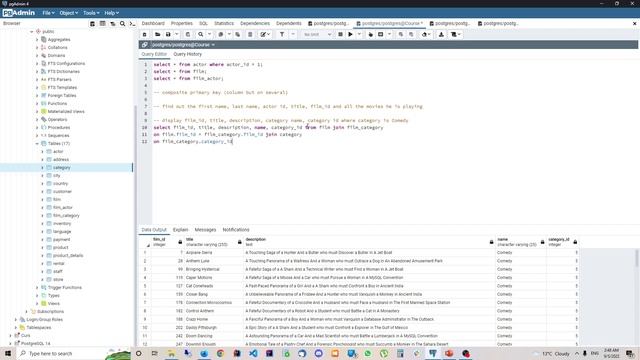
Task: Switch to the Explain results tab
Action: click(180, 230)
